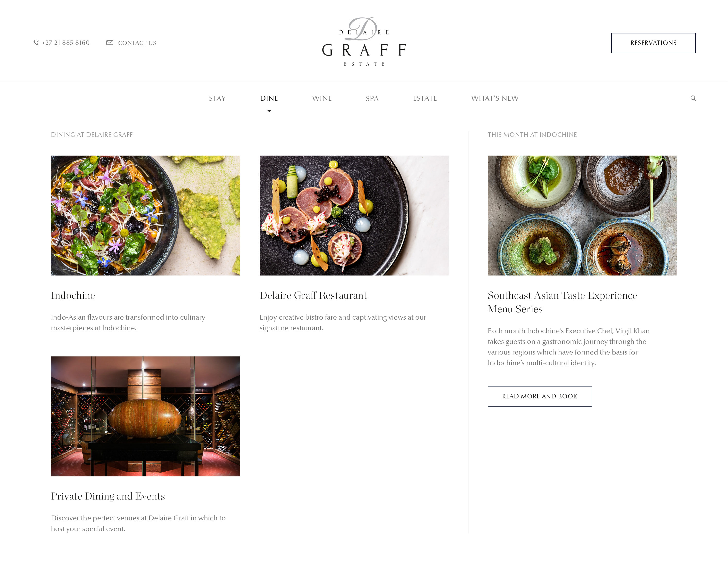
Task: Click the Delaire Graff Estate logo
Action: (364, 42)
